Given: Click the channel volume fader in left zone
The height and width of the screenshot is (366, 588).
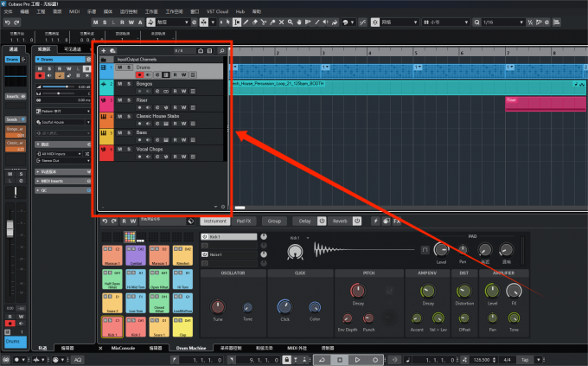Looking at the screenshot, I should 10,228.
